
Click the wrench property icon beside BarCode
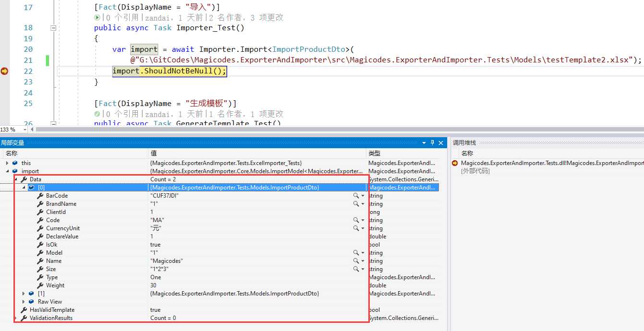[x=40, y=196]
